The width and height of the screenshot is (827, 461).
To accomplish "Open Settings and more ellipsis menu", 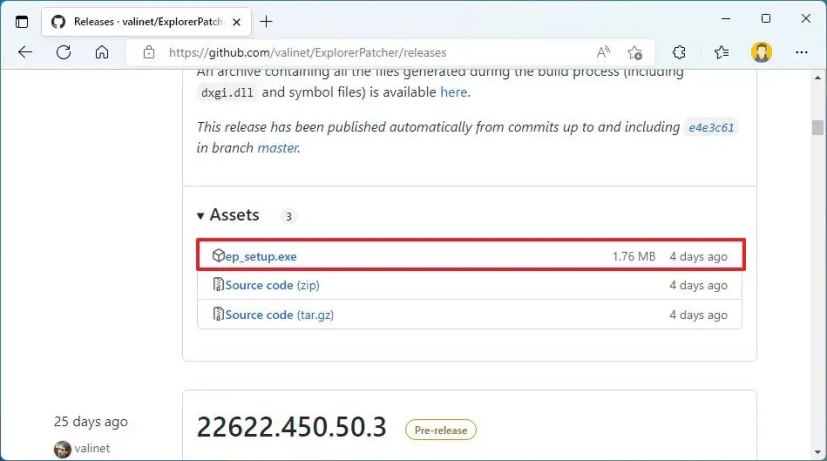I will (801, 52).
